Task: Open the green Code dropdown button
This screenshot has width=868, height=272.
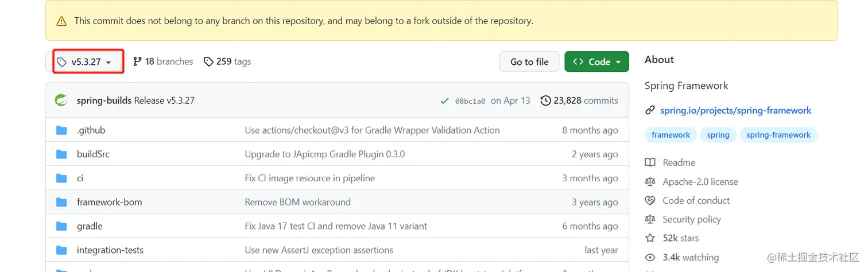Action: tap(596, 62)
